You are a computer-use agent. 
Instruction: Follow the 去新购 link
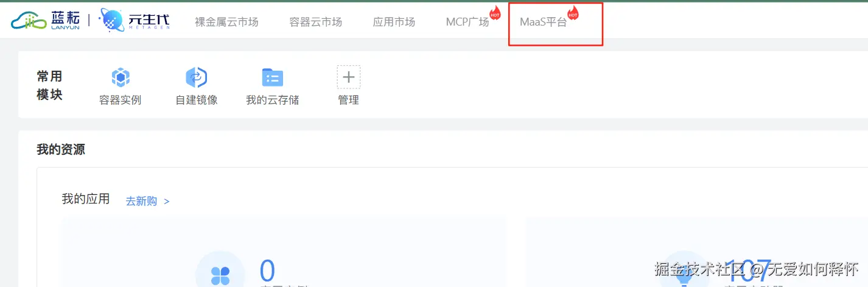[x=147, y=201]
